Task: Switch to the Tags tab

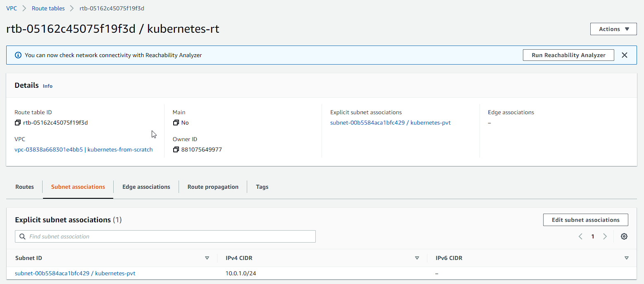Action: [x=262, y=187]
